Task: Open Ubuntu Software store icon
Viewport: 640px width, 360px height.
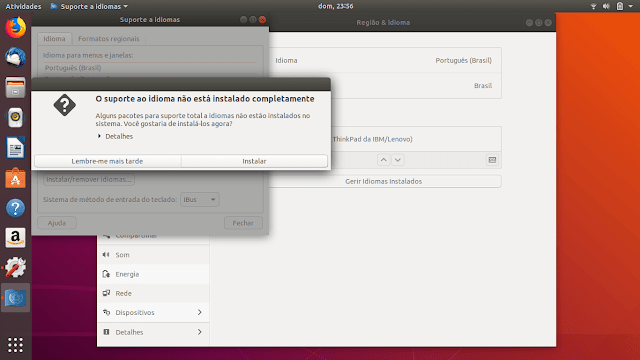Action: point(16,178)
